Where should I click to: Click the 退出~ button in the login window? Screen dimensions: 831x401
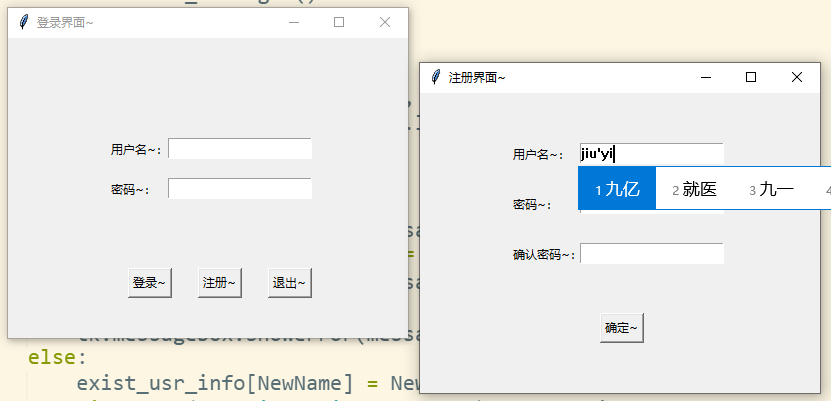pos(289,283)
